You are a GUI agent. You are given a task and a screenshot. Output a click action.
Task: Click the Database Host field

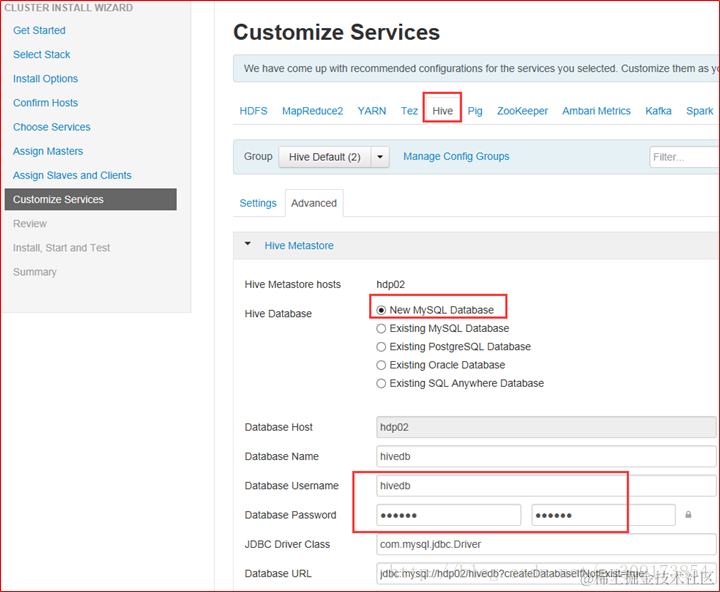[x=546, y=427]
